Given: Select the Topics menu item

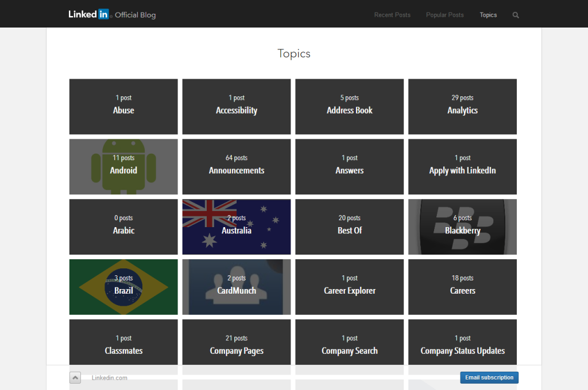Looking at the screenshot, I should [x=488, y=15].
